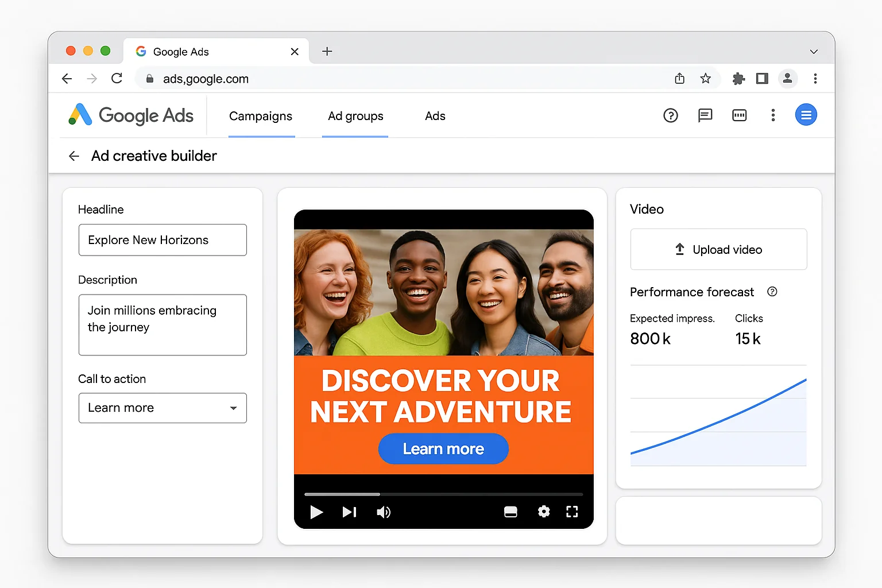Open the feedback chat icon
The height and width of the screenshot is (588, 882).
click(x=705, y=115)
